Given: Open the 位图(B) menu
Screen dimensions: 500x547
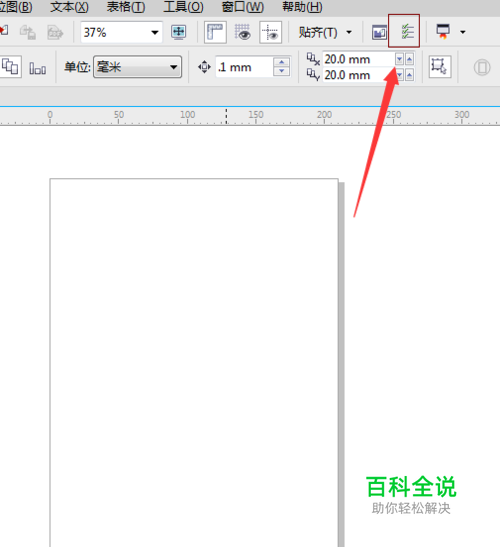Looking at the screenshot, I should (x=16, y=7).
